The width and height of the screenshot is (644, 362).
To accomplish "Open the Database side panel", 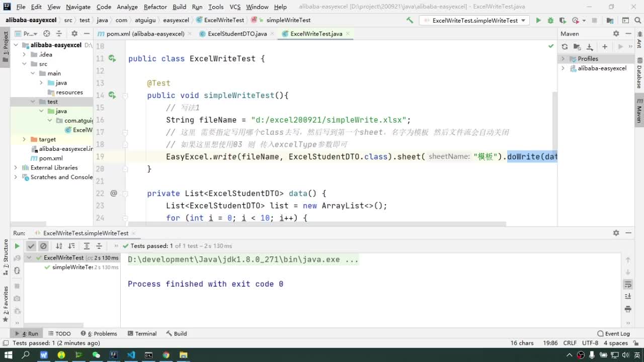I will (x=639, y=73).
